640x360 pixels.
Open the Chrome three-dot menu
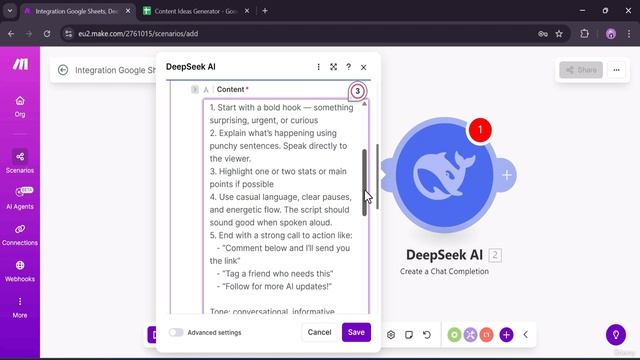click(629, 34)
